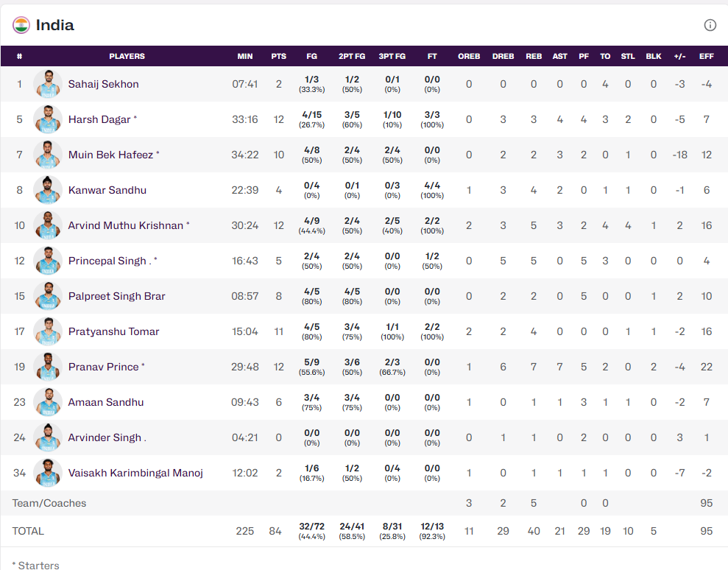Click Palpreet Singh Brar's name

click(x=116, y=296)
